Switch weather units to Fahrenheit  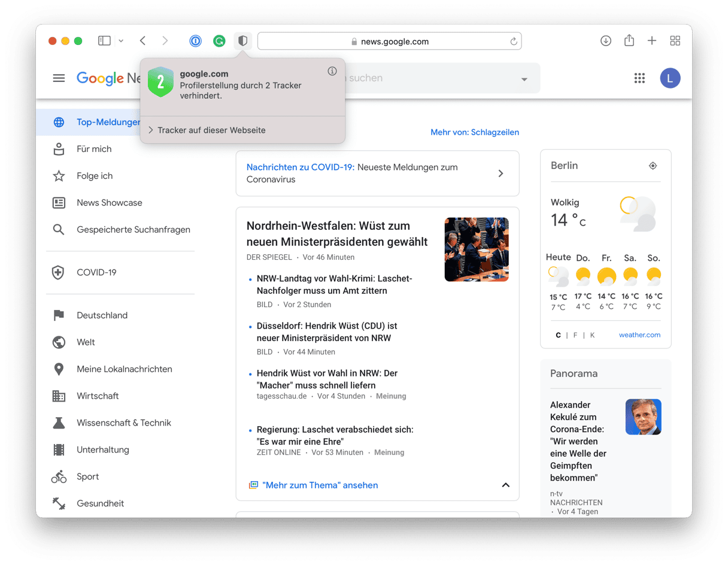point(575,335)
